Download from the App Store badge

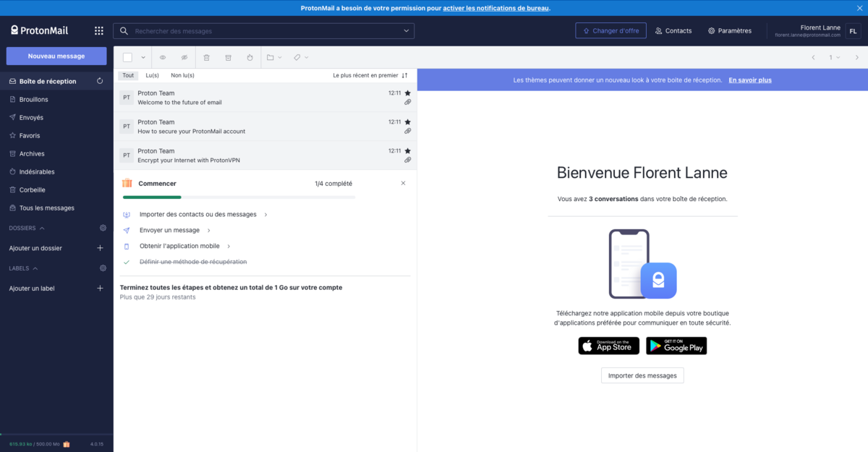(x=608, y=346)
